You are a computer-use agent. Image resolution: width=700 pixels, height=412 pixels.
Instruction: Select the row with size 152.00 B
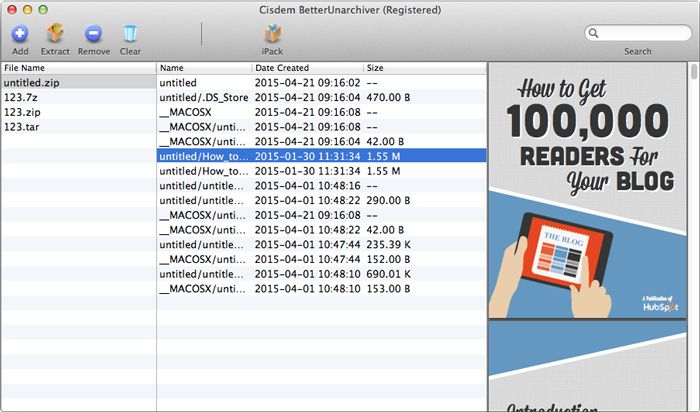(x=321, y=259)
